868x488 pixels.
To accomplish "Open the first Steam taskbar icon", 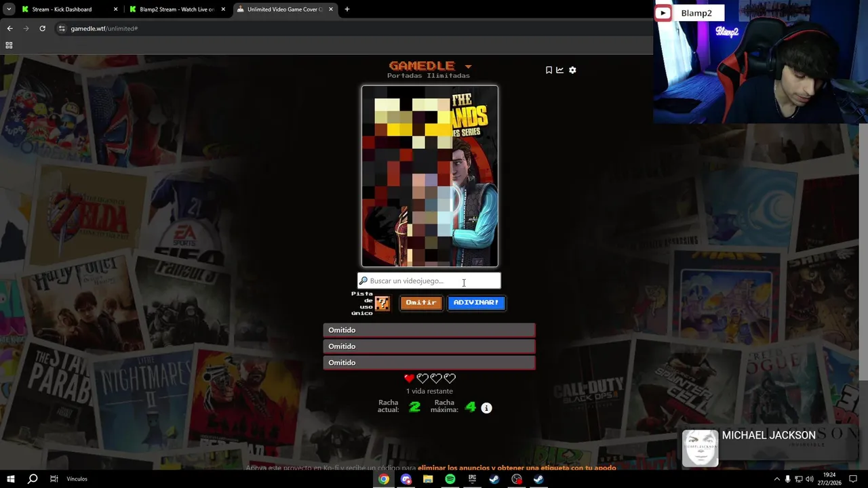I will (x=494, y=479).
